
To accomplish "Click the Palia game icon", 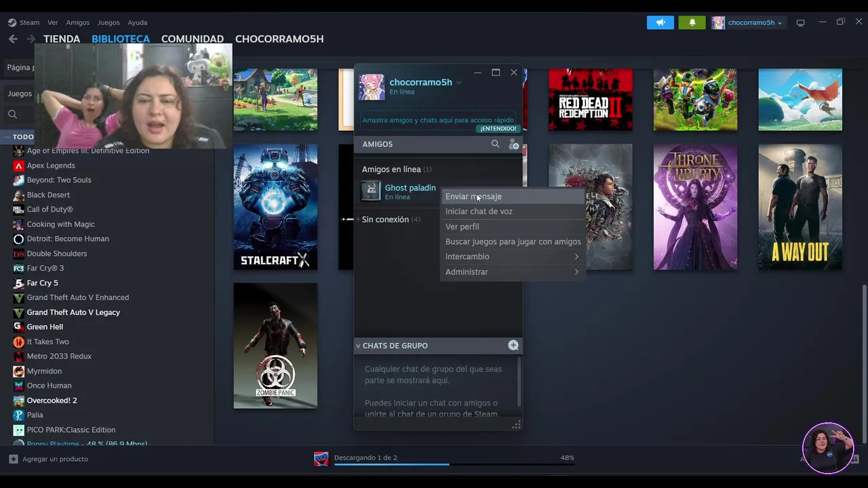I will click(18, 415).
